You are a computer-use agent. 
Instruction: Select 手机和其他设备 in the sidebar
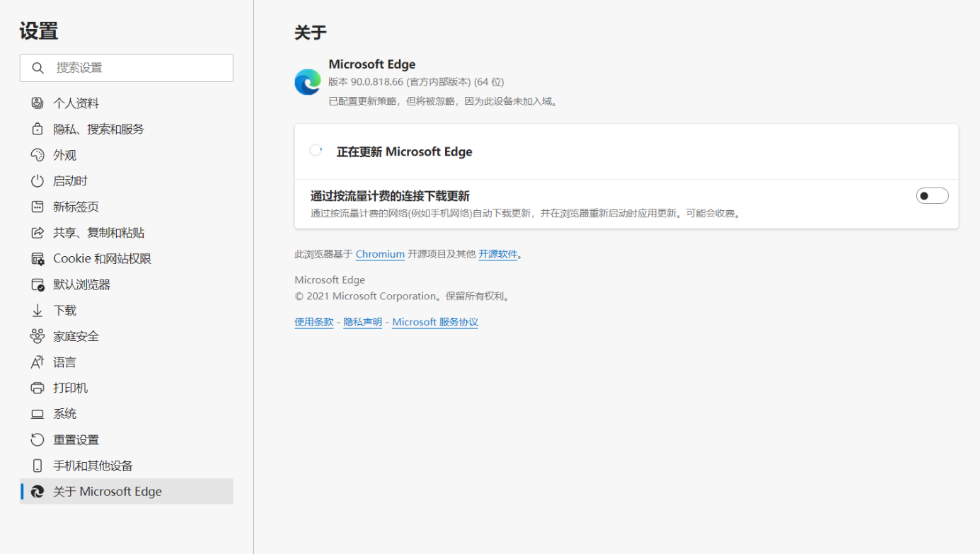[127, 466]
